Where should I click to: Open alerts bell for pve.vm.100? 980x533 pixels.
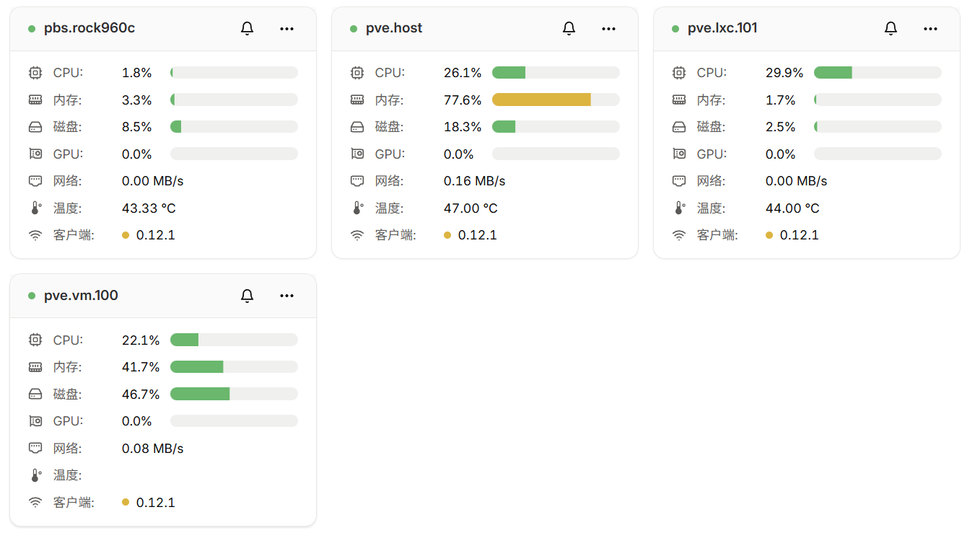click(247, 296)
